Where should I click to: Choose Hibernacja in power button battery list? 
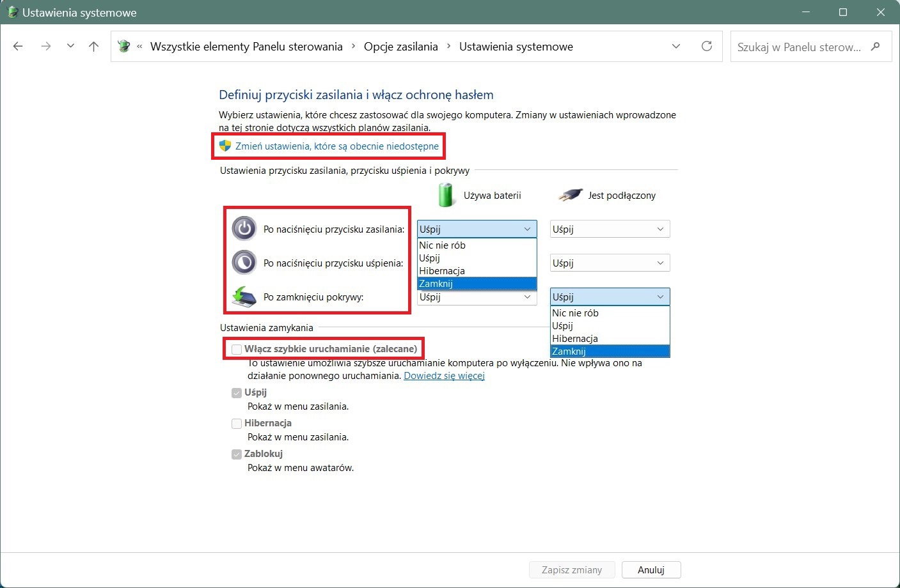pyautogui.click(x=477, y=271)
